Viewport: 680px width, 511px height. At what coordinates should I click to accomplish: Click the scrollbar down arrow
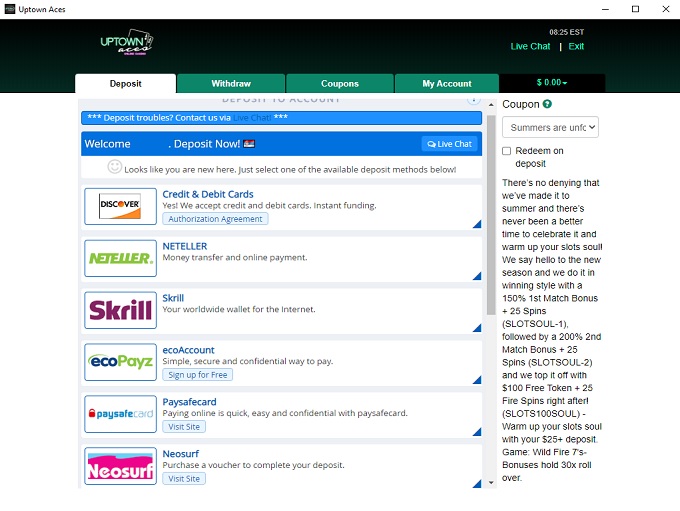click(x=491, y=482)
